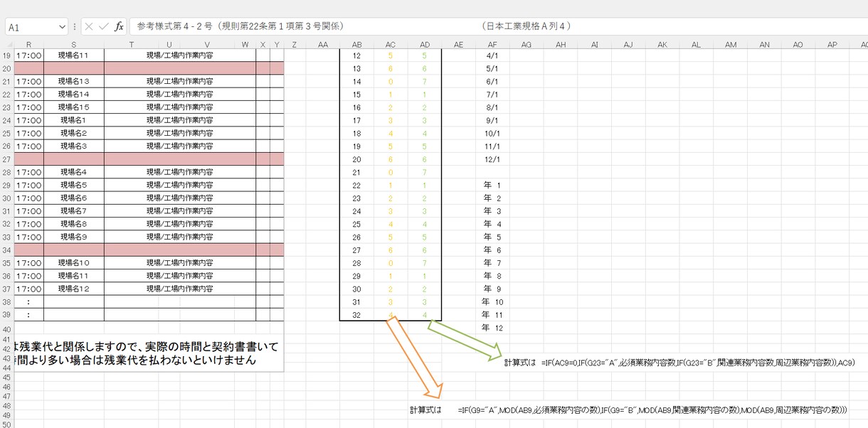This screenshot has width=868, height=428.
Task: Select column header AF
Action: pos(492,44)
